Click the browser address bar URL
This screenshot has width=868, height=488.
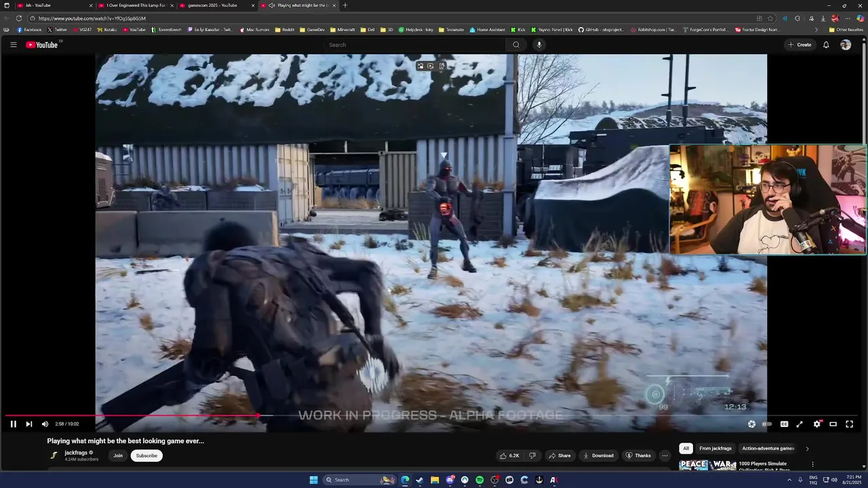pos(92,18)
